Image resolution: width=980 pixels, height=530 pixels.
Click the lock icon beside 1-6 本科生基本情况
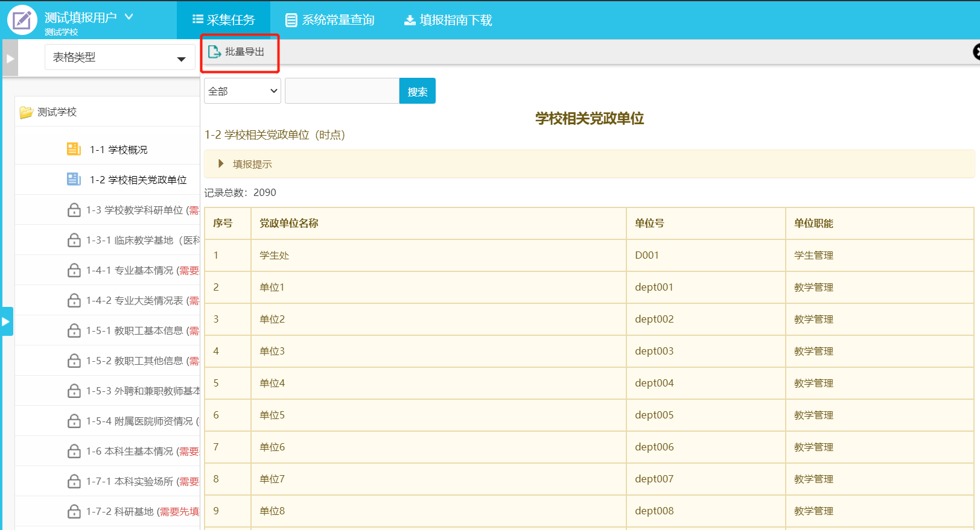click(x=74, y=451)
